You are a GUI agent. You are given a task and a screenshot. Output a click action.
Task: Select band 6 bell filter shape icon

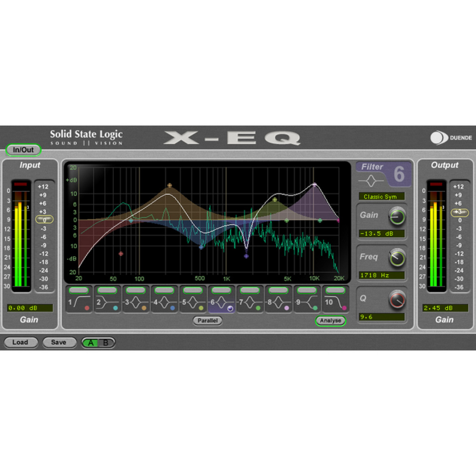point(222,303)
